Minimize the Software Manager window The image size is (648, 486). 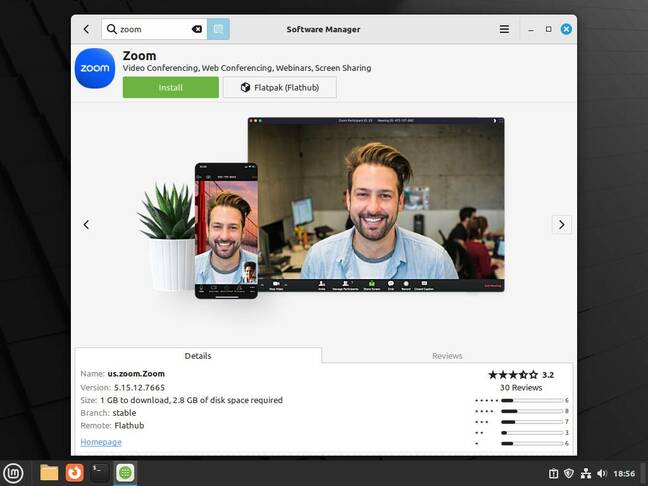531,29
